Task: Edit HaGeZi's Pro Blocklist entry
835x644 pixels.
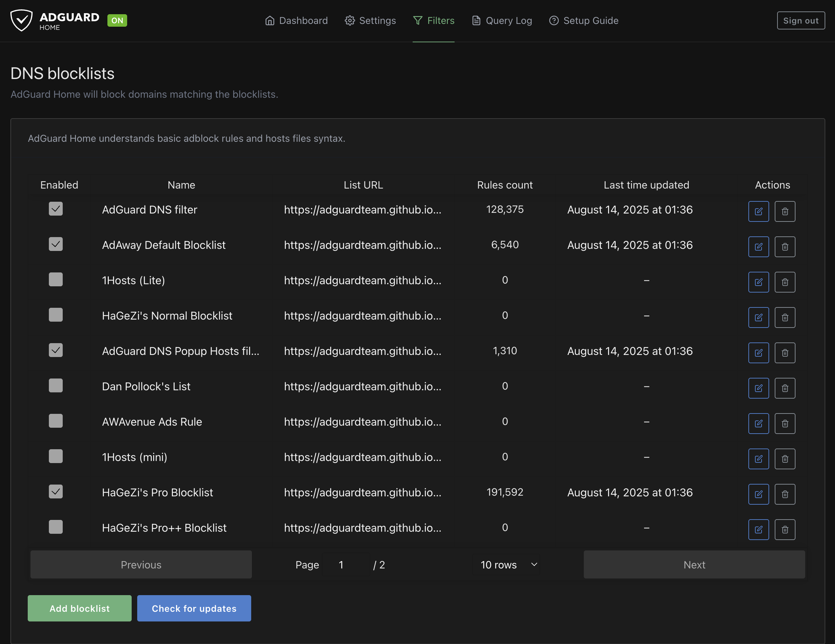Action: [x=758, y=494]
